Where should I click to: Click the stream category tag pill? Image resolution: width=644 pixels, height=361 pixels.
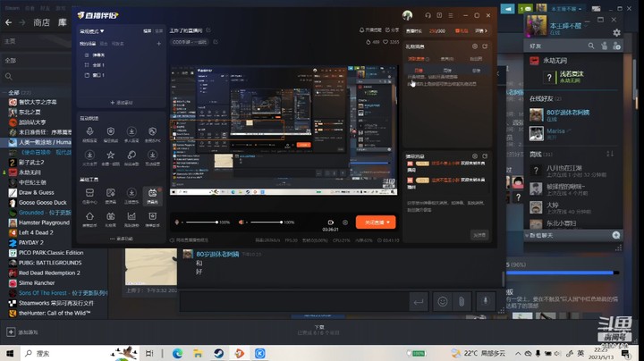click(x=190, y=42)
